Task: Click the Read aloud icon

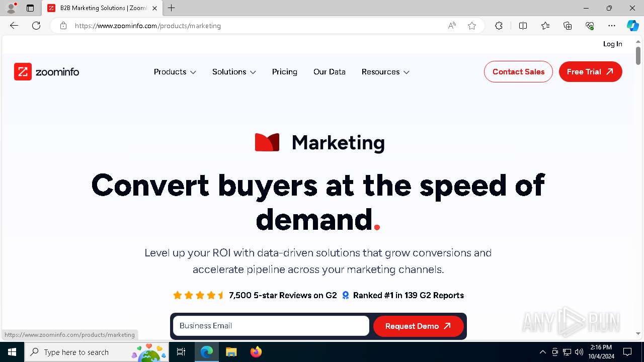Action: click(452, 26)
